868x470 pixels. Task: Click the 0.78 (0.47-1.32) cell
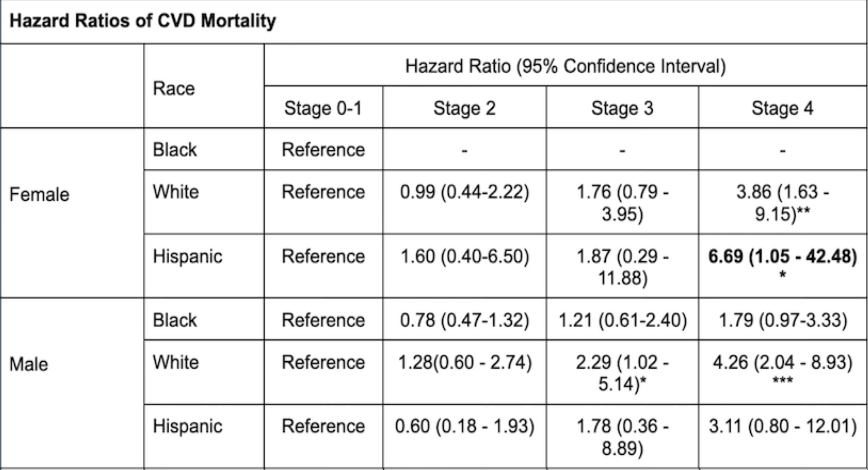pyautogui.click(x=464, y=320)
